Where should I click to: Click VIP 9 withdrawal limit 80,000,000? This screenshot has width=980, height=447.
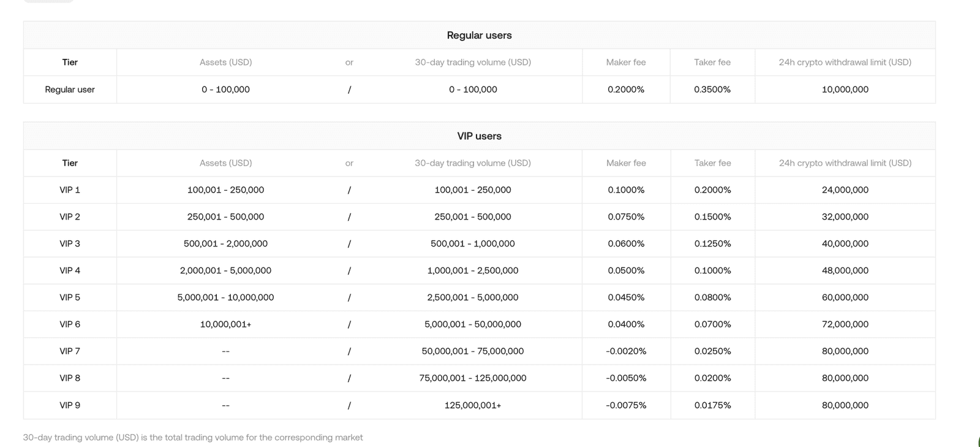(x=845, y=405)
